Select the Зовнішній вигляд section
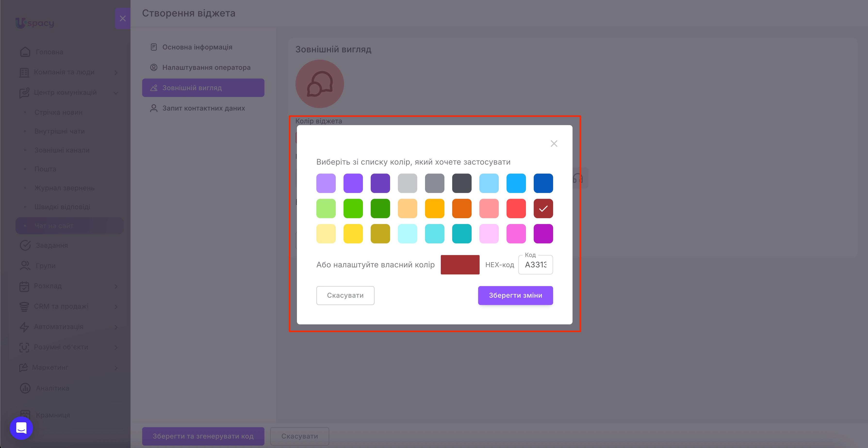Screen dimensions: 868x448 tap(203, 88)
